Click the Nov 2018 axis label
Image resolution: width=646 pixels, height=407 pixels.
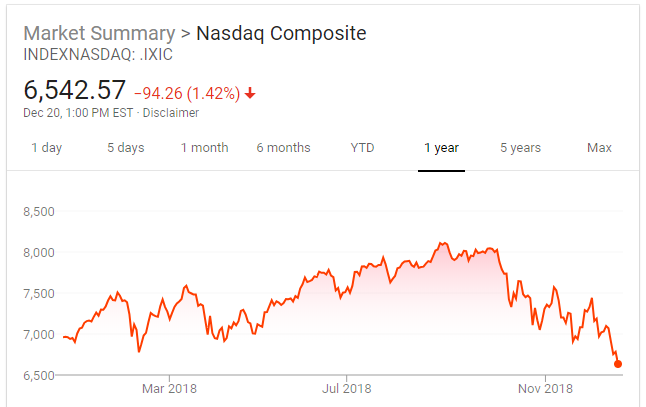point(544,388)
